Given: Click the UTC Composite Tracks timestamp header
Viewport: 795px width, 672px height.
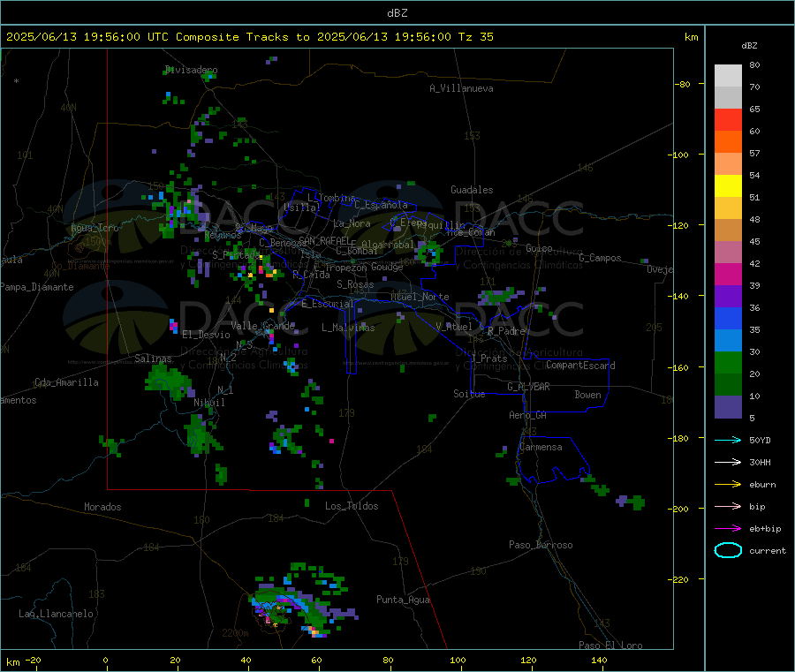Looking at the screenshot, I should point(250,37).
